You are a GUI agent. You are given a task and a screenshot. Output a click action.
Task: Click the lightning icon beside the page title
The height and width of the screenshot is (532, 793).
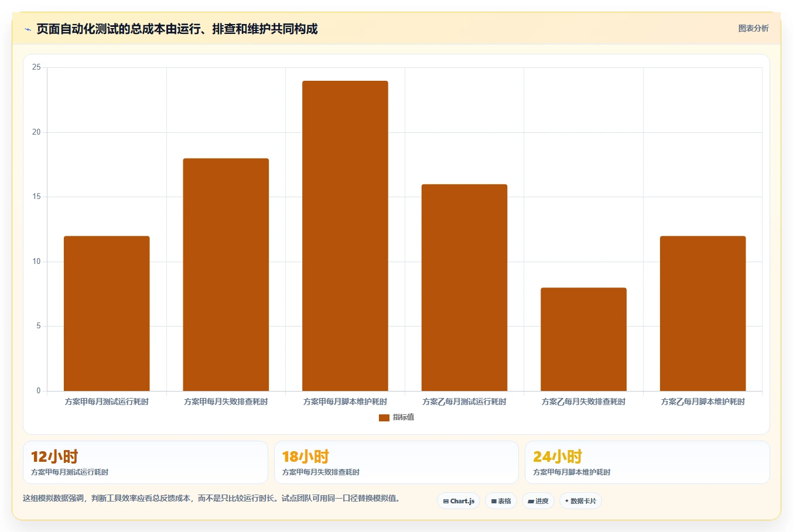28,29
